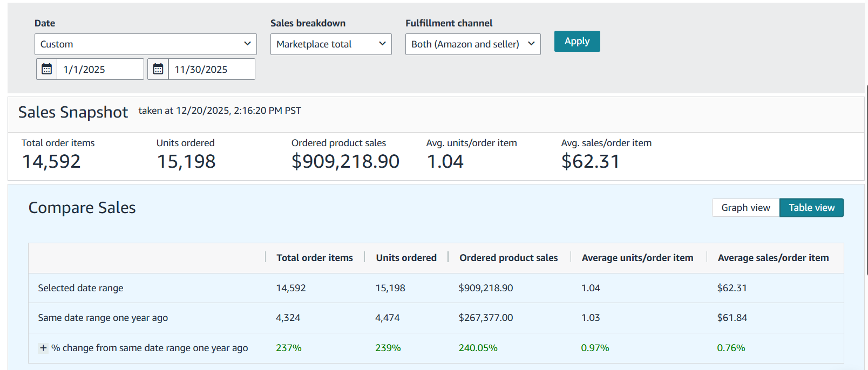Screen dimensions: 868x370
Task: Open the end date calendar picker icon
Action: click(158, 69)
